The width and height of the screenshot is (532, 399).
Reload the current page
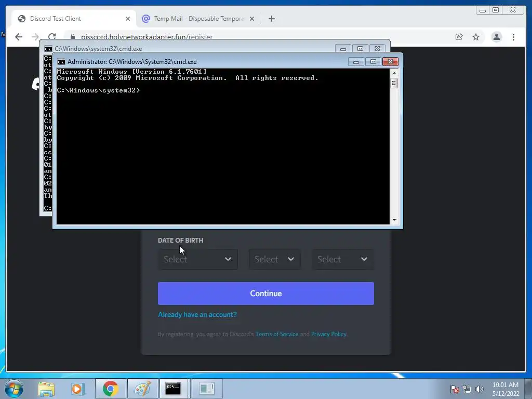pyautogui.click(x=52, y=37)
